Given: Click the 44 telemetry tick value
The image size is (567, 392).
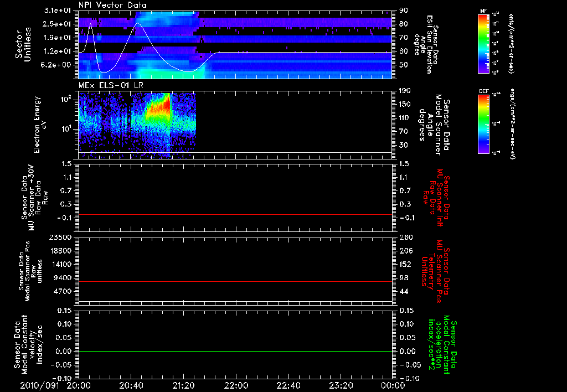Looking at the screenshot, I should [x=404, y=291].
